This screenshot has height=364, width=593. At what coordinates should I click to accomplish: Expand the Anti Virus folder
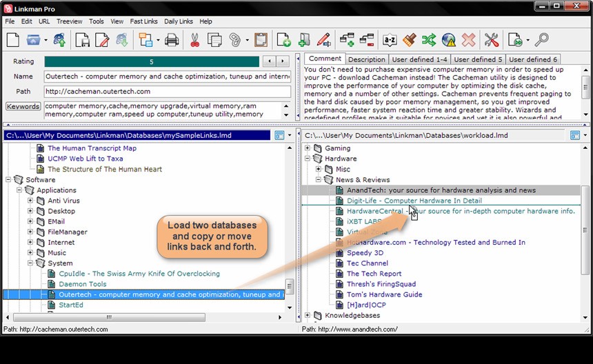30,201
